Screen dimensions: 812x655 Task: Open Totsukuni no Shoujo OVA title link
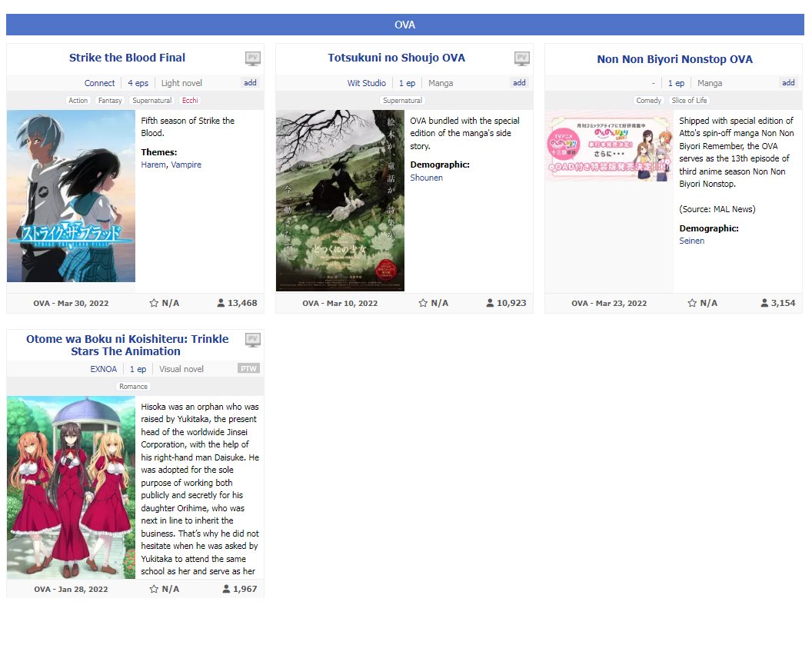[x=396, y=58]
